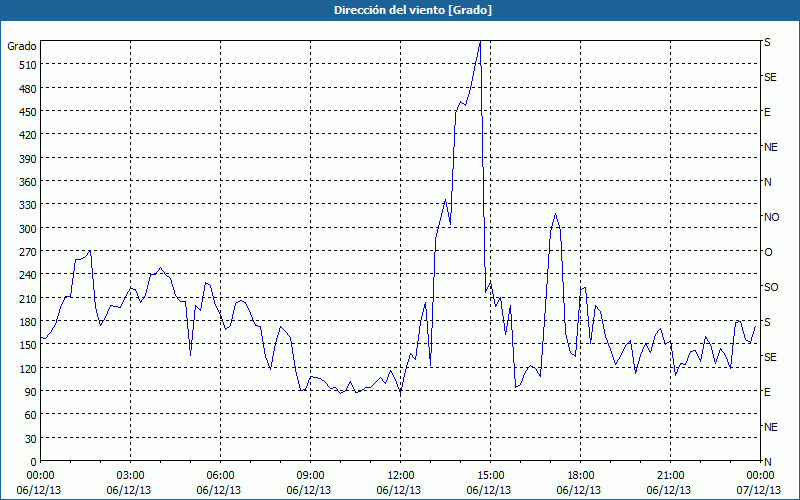This screenshot has width=800, height=500.
Task: Select the 450 degree axis label
Action: pyautogui.click(x=28, y=112)
